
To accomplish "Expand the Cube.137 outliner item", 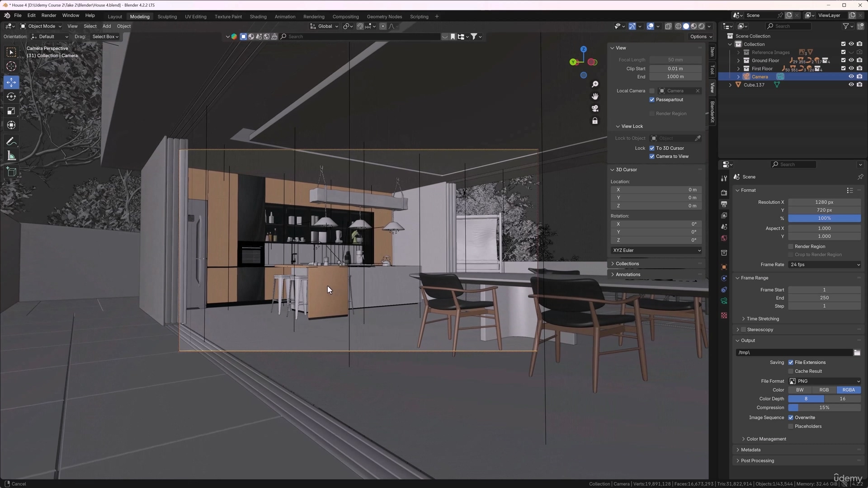I will pyautogui.click(x=730, y=85).
